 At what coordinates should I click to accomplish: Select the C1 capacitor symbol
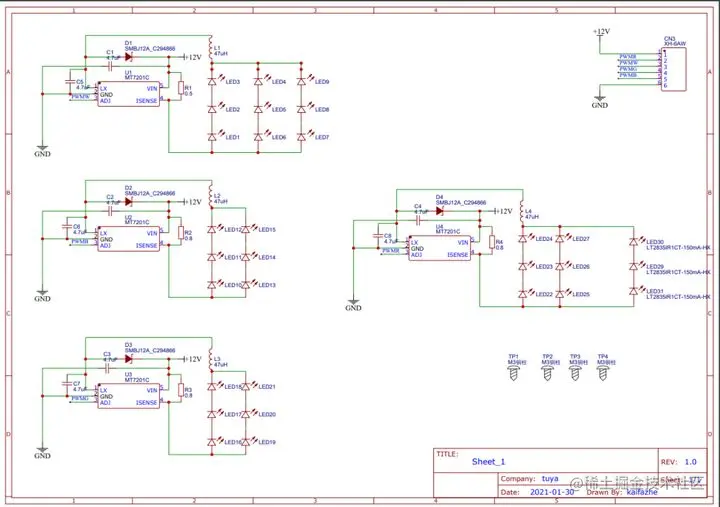click(110, 67)
